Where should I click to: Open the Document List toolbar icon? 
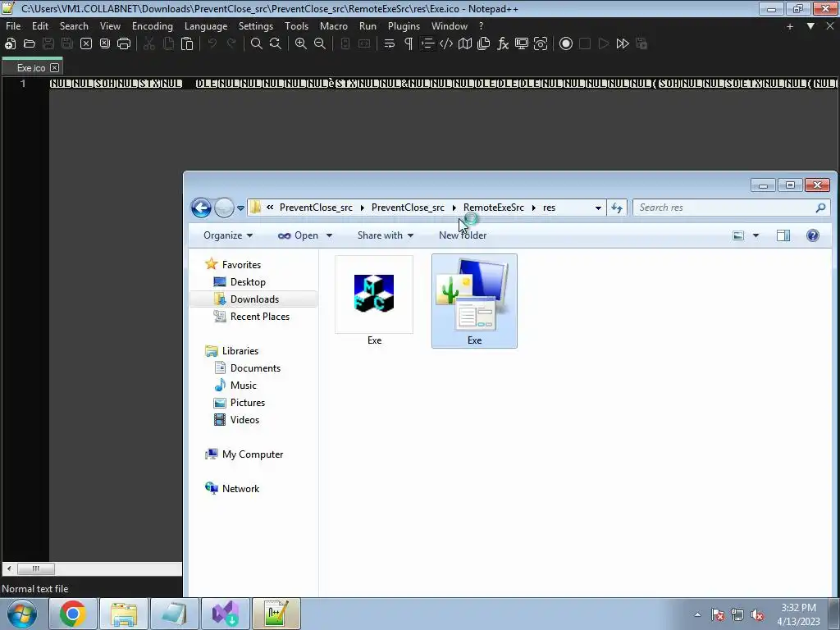[484, 44]
